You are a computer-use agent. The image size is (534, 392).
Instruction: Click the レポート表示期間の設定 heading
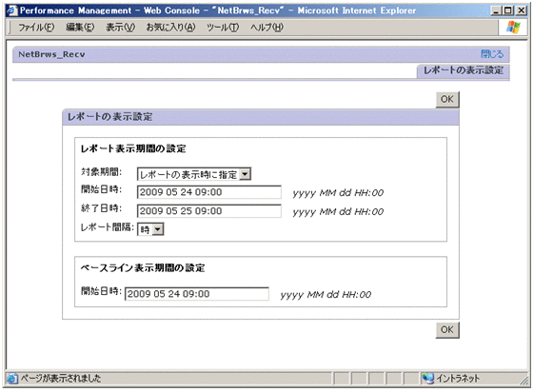(133, 149)
